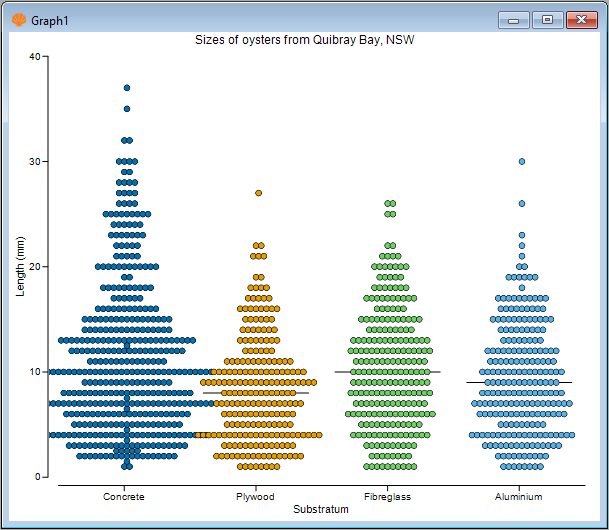Select the Fibreglass category label
This screenshot has width=609, height=530.
387,496
